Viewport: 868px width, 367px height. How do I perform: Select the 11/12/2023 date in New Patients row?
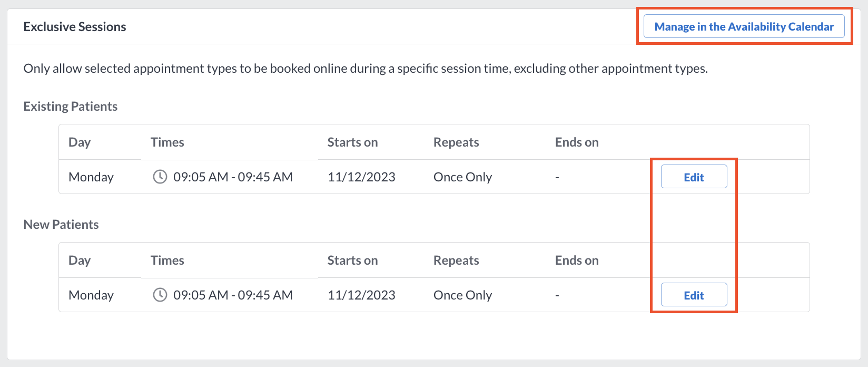pyautogui.click(x=361, y=295)
